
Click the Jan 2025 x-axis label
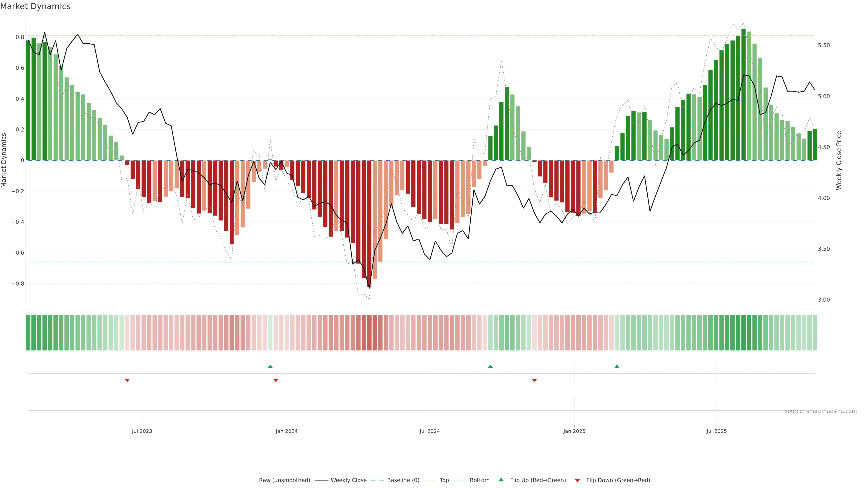(x=574, y=431)
